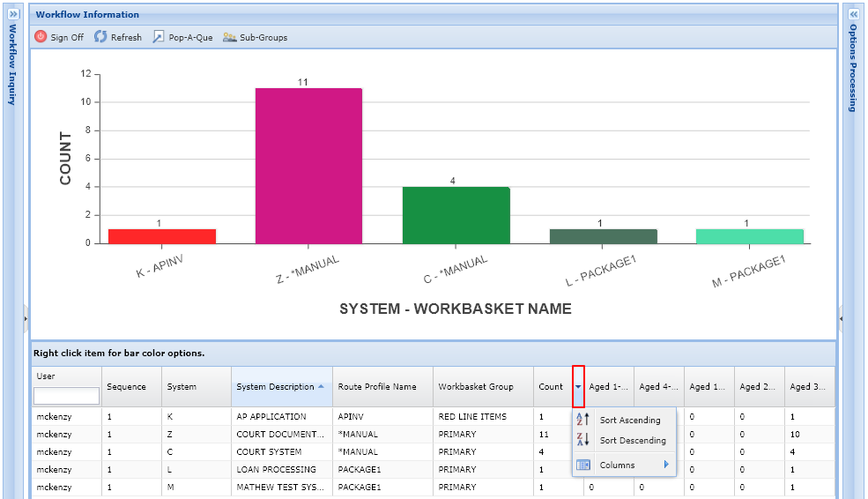Viewport: 868px width, 499px height.
Task: Click the Sign Off power icon
Action: click(x=41, y=36)
